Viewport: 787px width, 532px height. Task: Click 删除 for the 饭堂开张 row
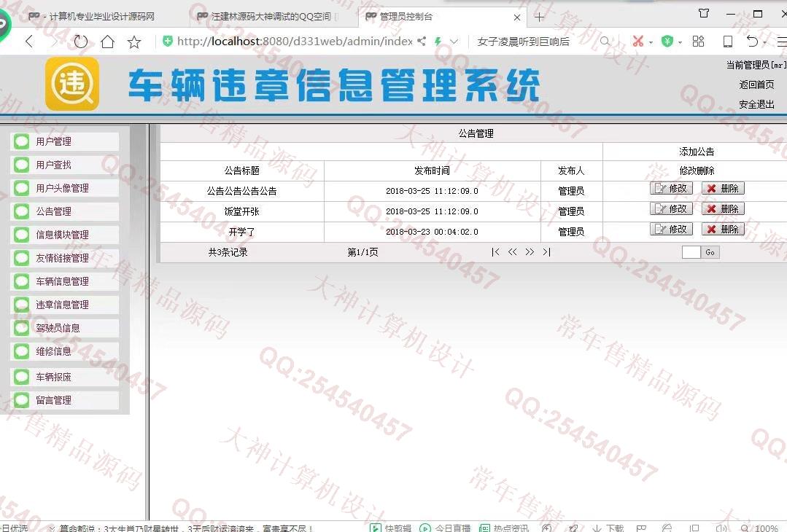(x=723, y=208)
